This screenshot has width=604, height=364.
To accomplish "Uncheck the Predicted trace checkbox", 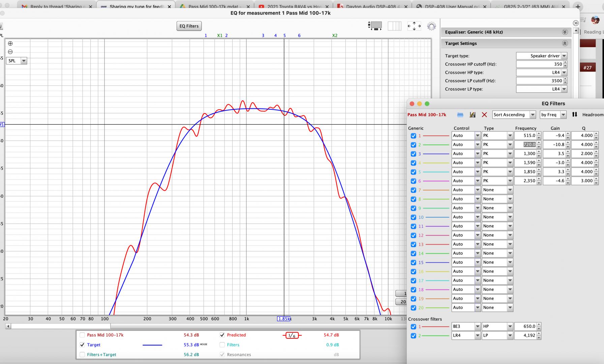I will pyautogui.click(x=222, y=335).
